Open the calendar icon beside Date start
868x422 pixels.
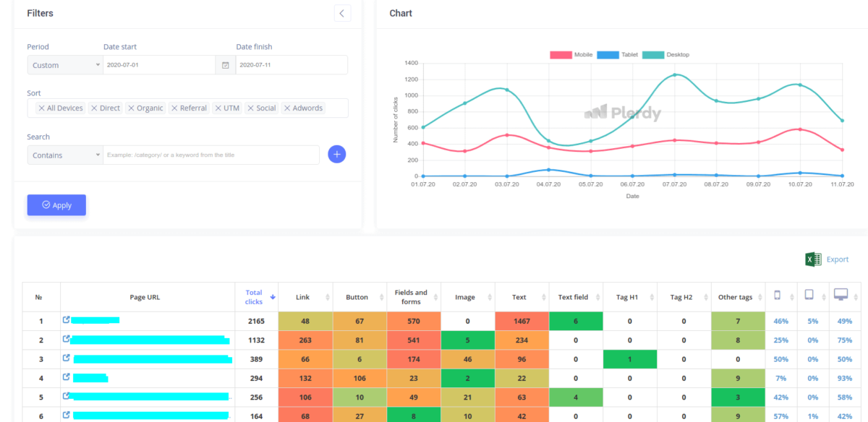pyautogui.click(x=225, y=64)
